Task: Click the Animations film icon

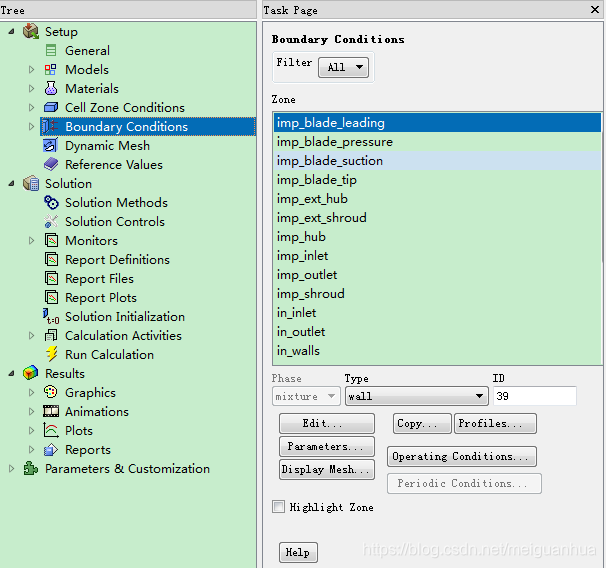Action: (51, 412)
